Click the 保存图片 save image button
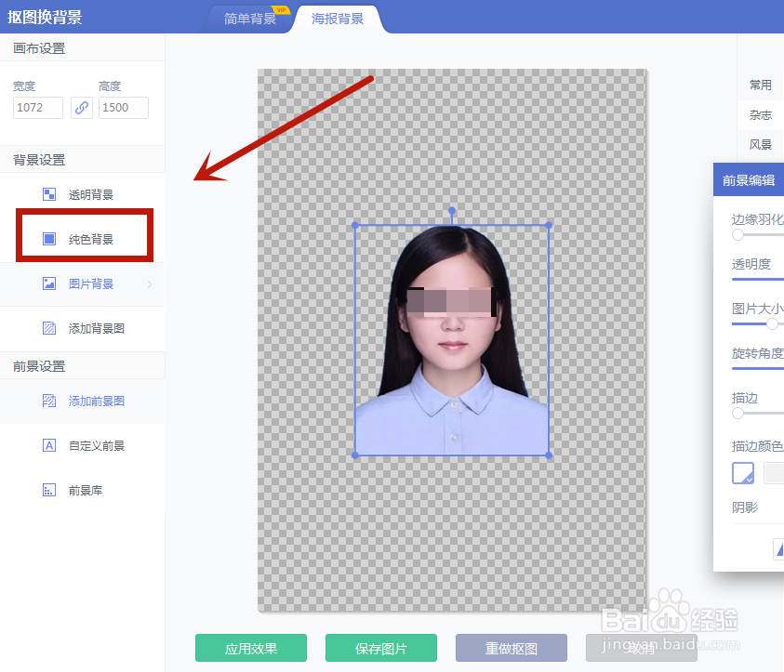 pos(380,649)
